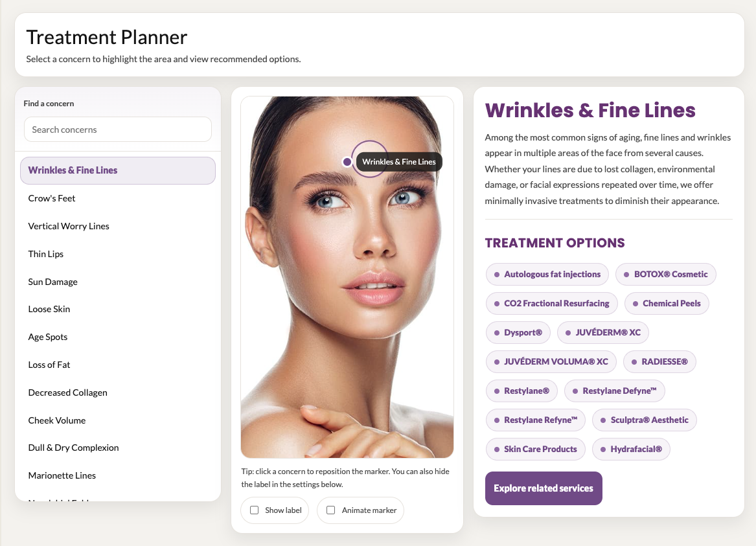Viewport: 756px width, 546px height.
Task: Select the Cheek Volume concern
Action: [56, 420]
